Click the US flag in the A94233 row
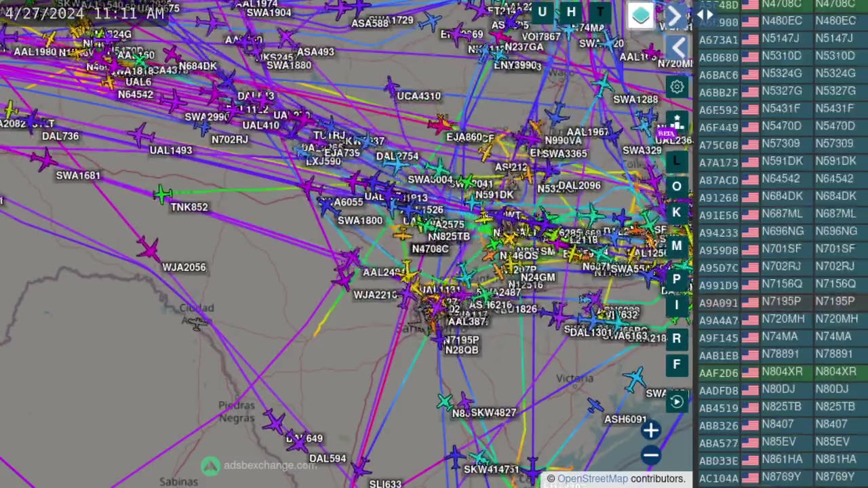Screen dimensions: 868x488 coord(750,232)
